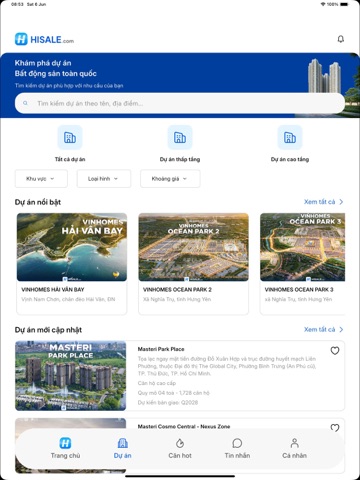Open the Vinhomes Hải Vân Bay thumbnail
360x480 pixels.
(x=72, y=247)
